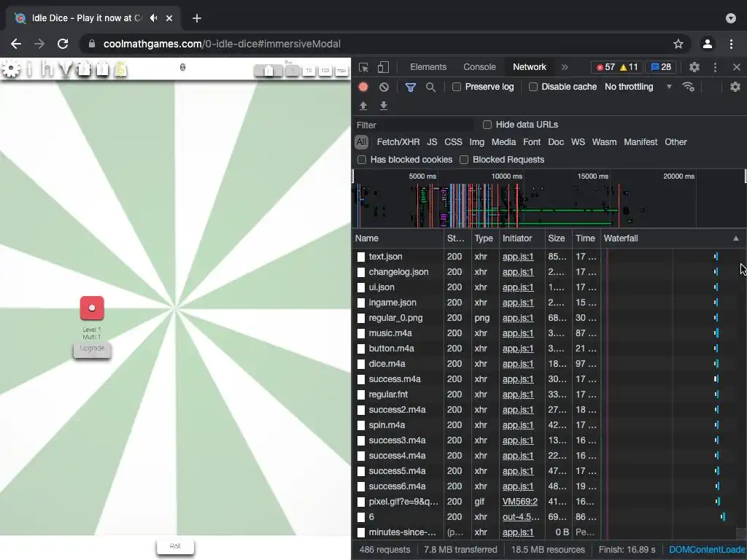
Task: Switch to Elements tab
Action: coord(427,67)
